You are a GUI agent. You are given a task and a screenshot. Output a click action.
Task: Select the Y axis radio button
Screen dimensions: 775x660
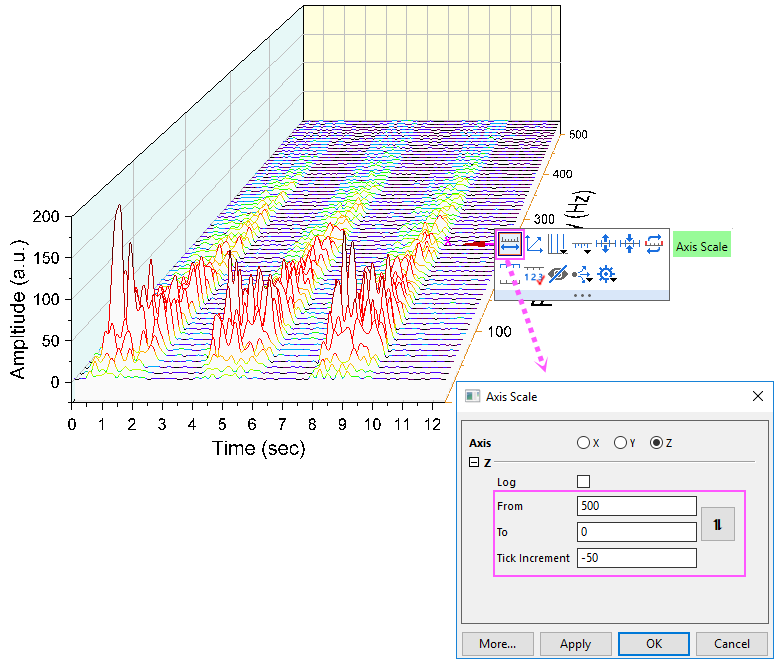(x=620, y=442)
